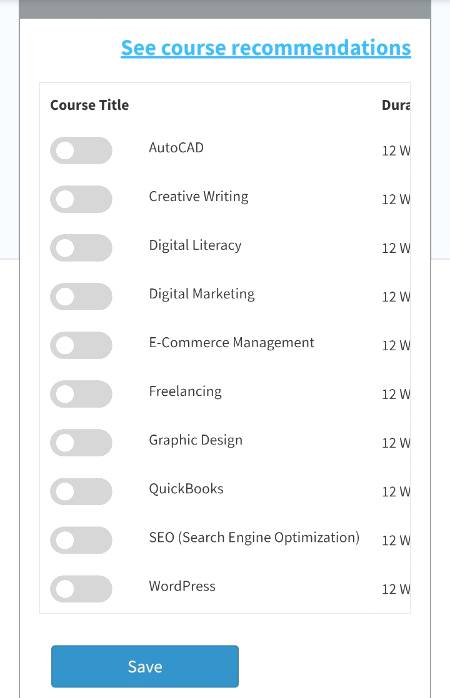Select the AutoCAD course name
The image size is (450, 698).
click(176, 147)
